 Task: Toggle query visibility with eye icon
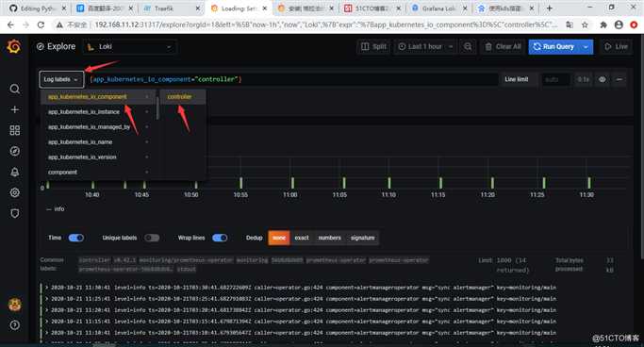point(603,79)
